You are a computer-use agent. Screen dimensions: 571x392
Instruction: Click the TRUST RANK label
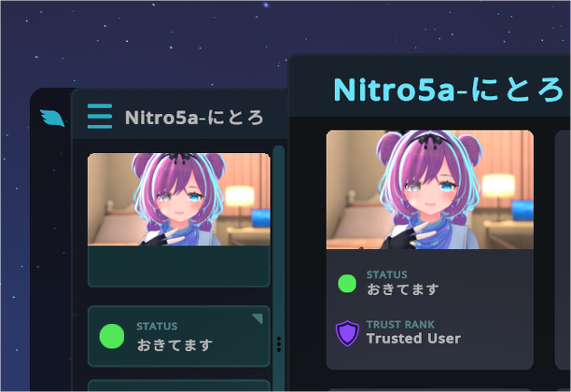400,324
